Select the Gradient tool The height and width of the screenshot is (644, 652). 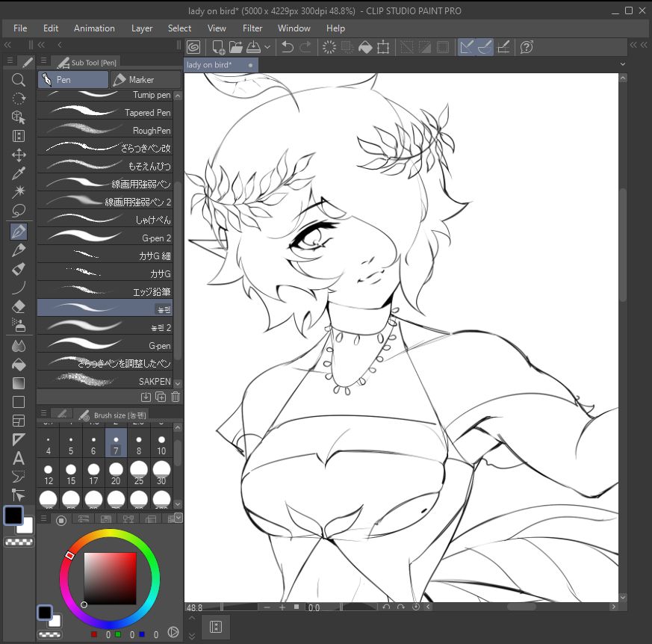[x=18, y=383]
